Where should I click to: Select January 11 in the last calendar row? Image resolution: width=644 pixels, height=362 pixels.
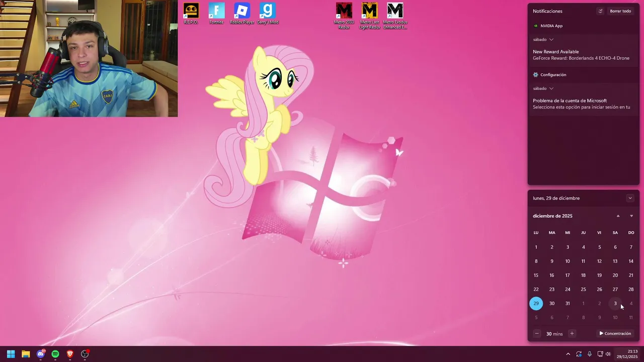pos(631,317)
